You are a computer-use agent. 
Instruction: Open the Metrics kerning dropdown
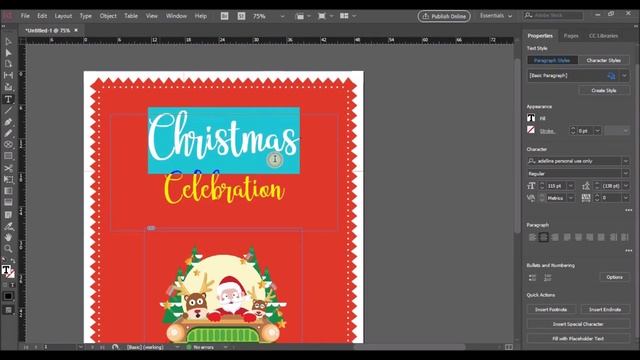coord(571,198)
